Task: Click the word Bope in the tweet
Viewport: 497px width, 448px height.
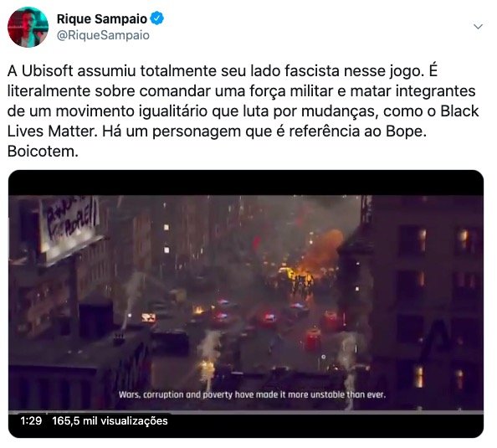Action: coord(406,131)
